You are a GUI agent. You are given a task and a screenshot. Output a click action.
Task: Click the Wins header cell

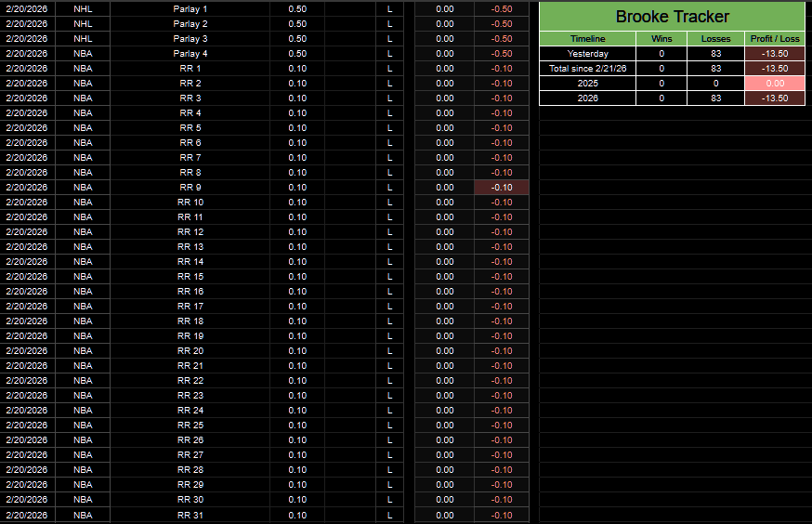(x=661, y=39)
